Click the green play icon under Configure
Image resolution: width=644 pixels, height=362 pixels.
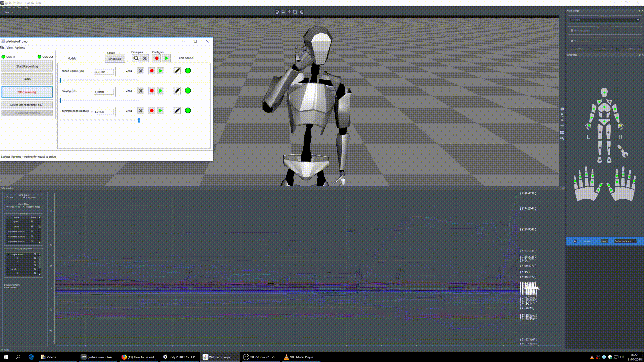pyautogui.click(x=166, y=58)
